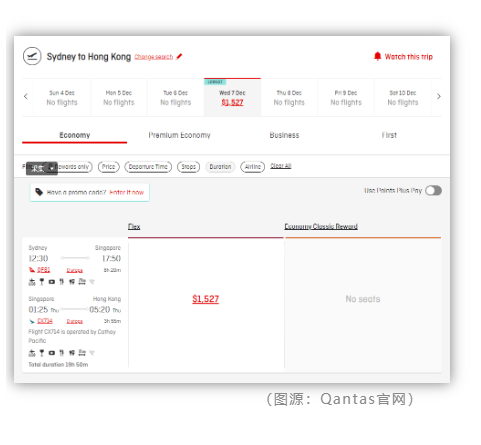The height and width of the screenshot is (445, 481).
Task: Open the dark overlay dropdown arrow over the filters
Action: tap(51, 168)
